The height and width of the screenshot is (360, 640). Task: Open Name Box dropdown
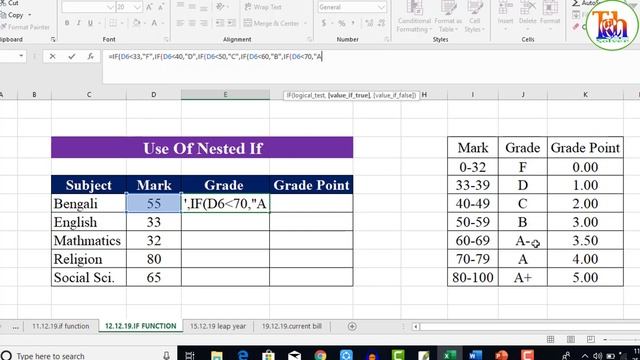pyautogui.click(x=21, y=56)
